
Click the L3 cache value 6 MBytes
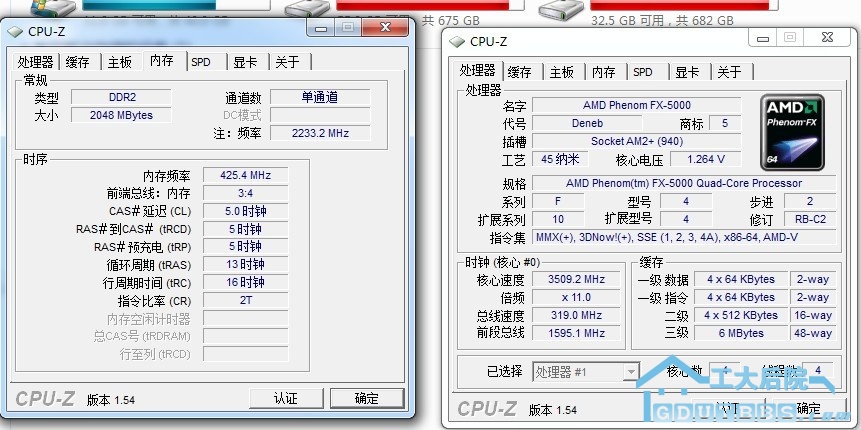point(741,333)
